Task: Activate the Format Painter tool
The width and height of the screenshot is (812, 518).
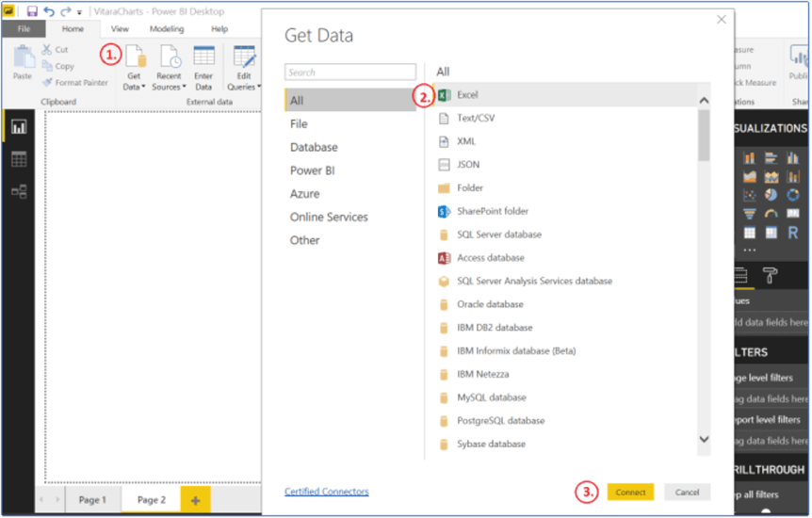Action: tap(75, 82)
